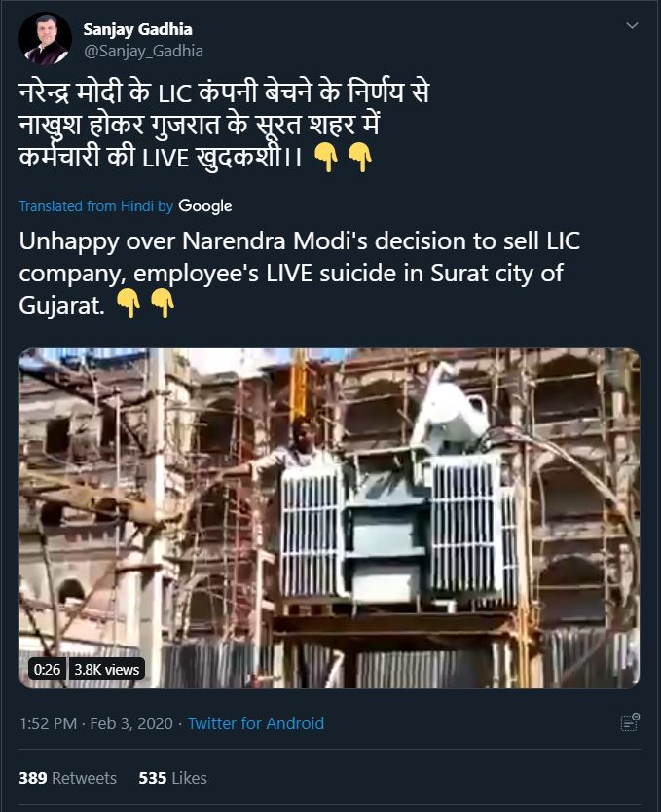
Task: Click the Translated from Hindi label
Action: coord(95,206)
